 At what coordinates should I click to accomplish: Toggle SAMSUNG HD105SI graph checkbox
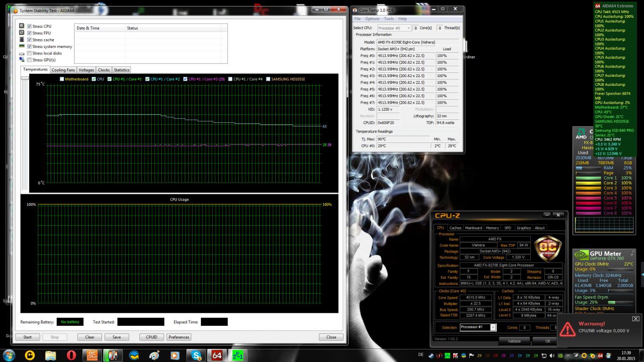(x=268, y=79)
